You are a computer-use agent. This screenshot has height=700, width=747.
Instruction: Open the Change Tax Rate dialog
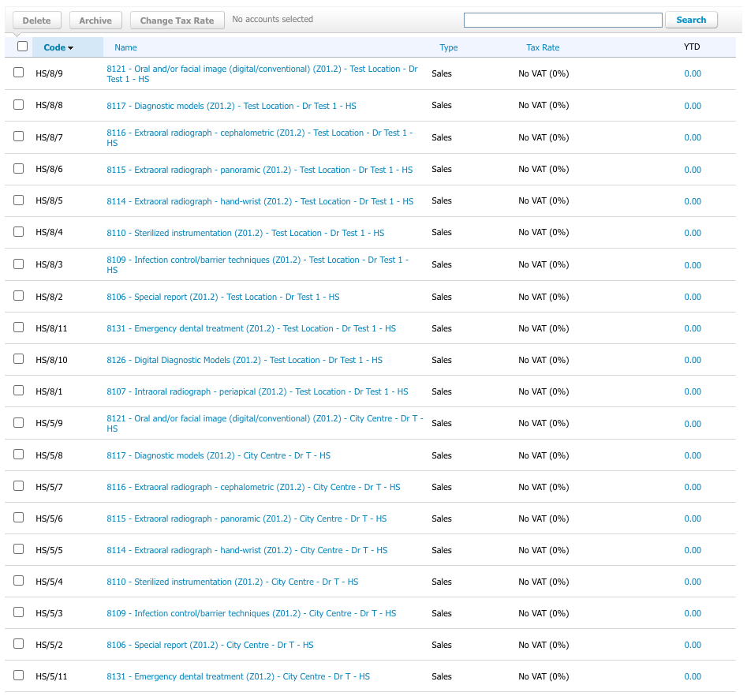pyautogui.click(x=177, y=21)
